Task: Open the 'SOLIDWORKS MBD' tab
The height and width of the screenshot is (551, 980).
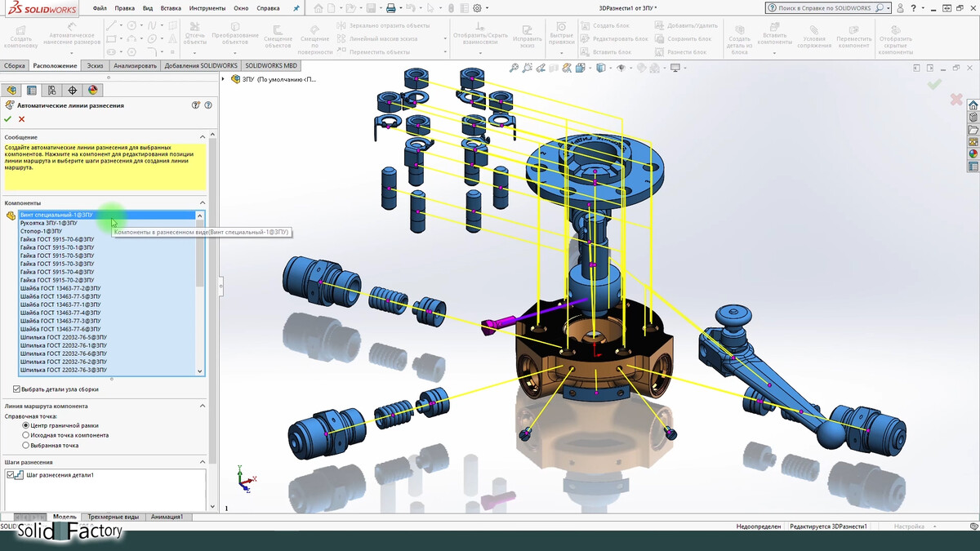Action: pos(271,65)
